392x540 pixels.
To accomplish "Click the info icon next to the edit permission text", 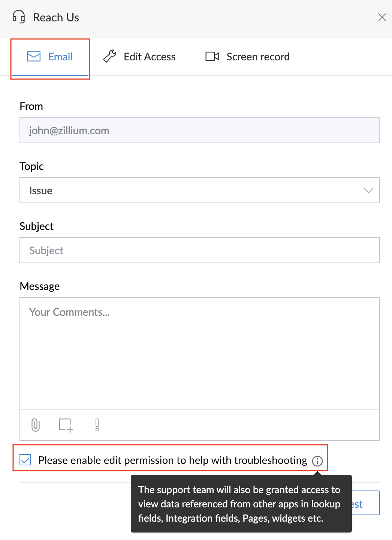I will pos(317,461).
